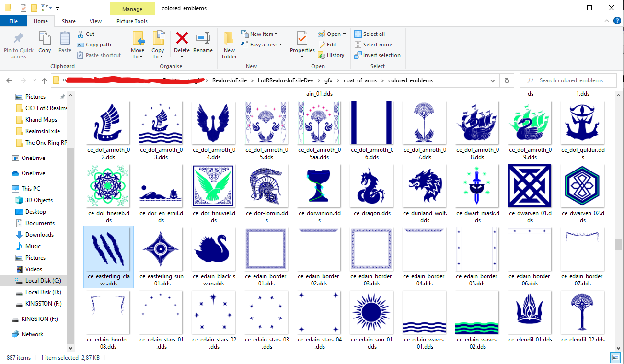The width and height of the screenshot is (624, 364).
Task: Click the Paste clipboard icon
Action: (x=65, y=38)
